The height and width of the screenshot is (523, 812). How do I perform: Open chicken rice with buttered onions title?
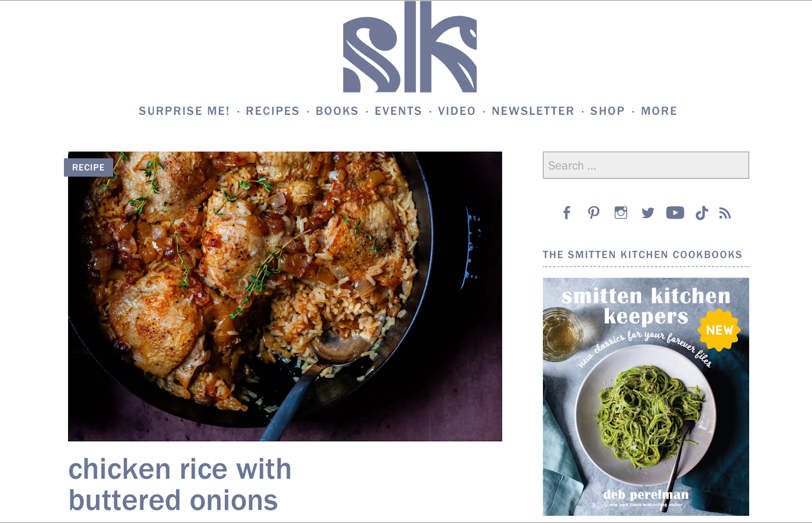point(180,484)
